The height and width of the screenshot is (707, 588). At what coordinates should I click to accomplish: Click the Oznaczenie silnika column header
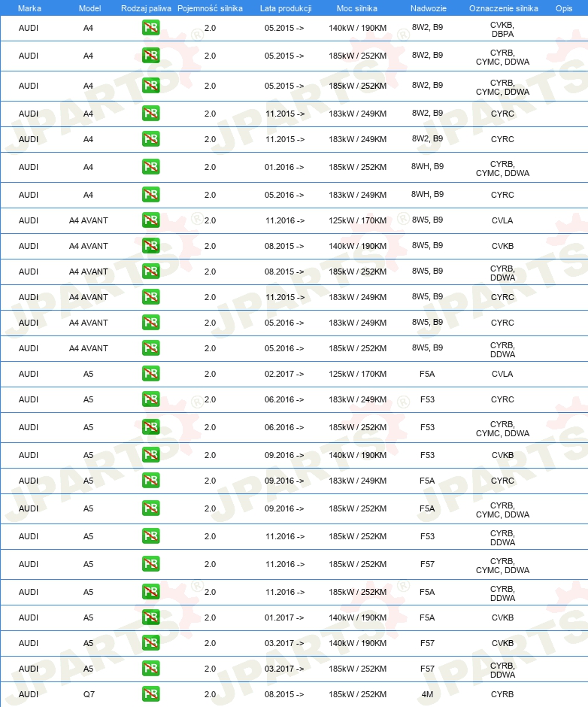503,8
